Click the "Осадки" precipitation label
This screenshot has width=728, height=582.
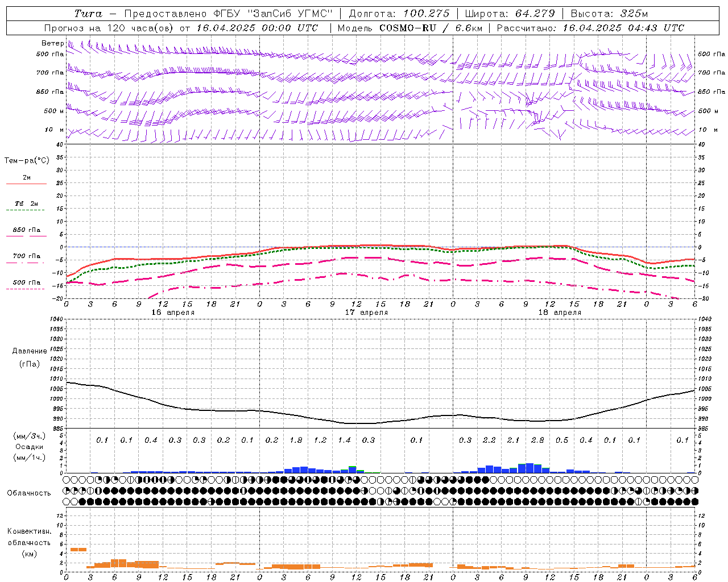click(29, 447)
